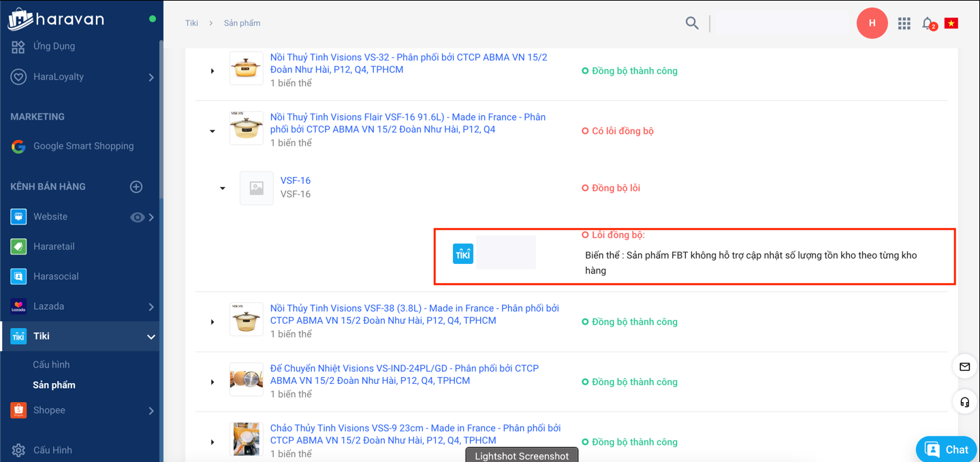Viewport: 980px width, 462px height.
Task: Click the headset support icon
Action: pos(965,402)
